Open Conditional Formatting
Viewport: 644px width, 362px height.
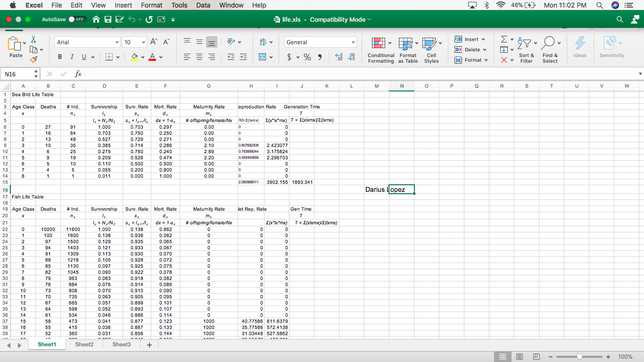(381, 50)
